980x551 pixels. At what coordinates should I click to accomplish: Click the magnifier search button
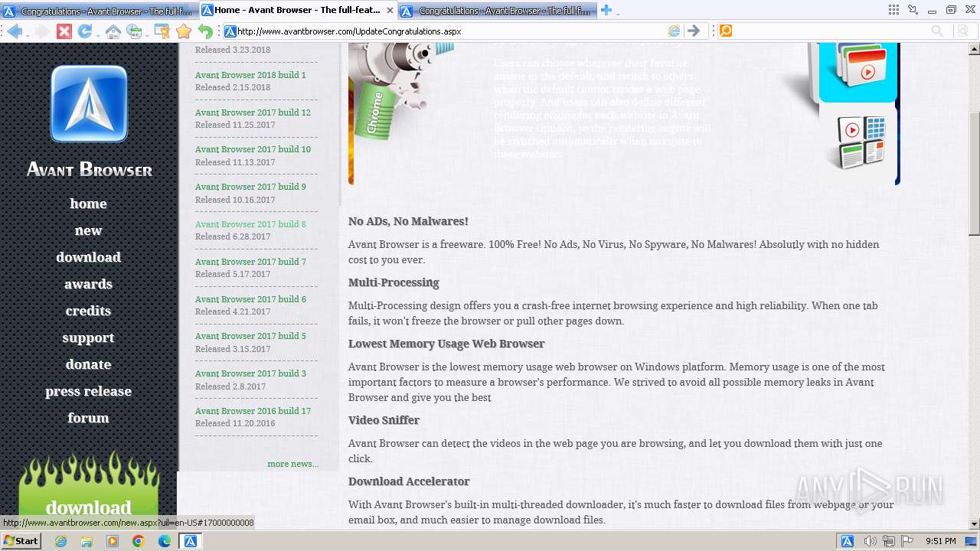[x=937, y=31]
